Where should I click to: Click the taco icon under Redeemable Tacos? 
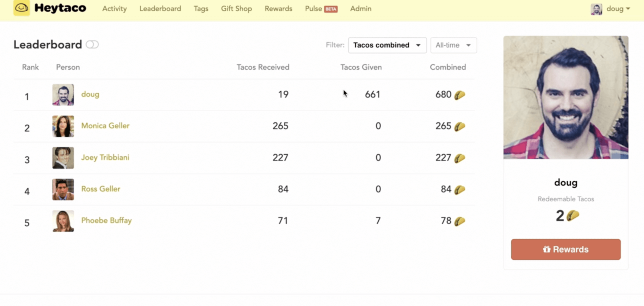[x=573, y=215]
